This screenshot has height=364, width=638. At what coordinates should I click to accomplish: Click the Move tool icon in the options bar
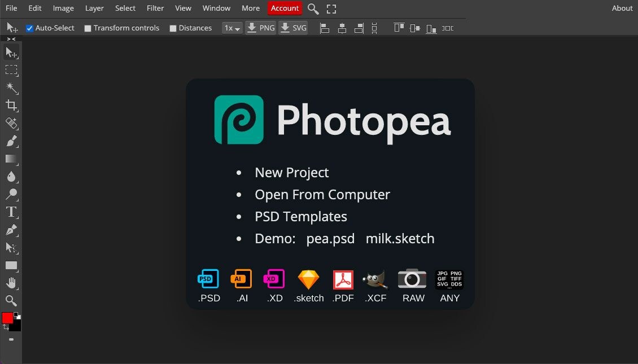pos(12,28)
